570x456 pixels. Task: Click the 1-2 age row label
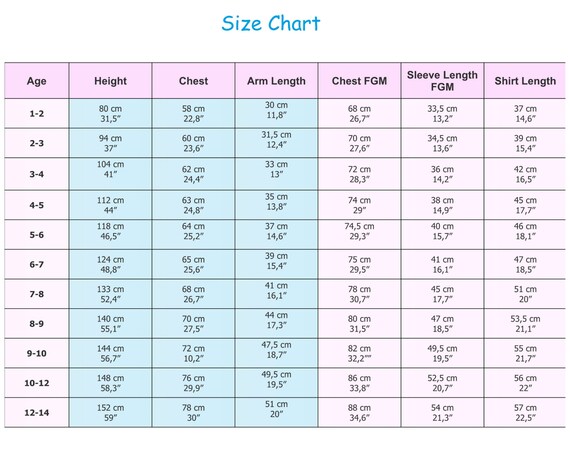pos(36,113)
